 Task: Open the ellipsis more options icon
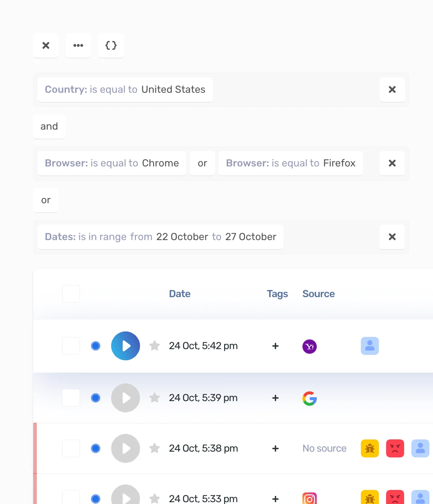(78, 45)
